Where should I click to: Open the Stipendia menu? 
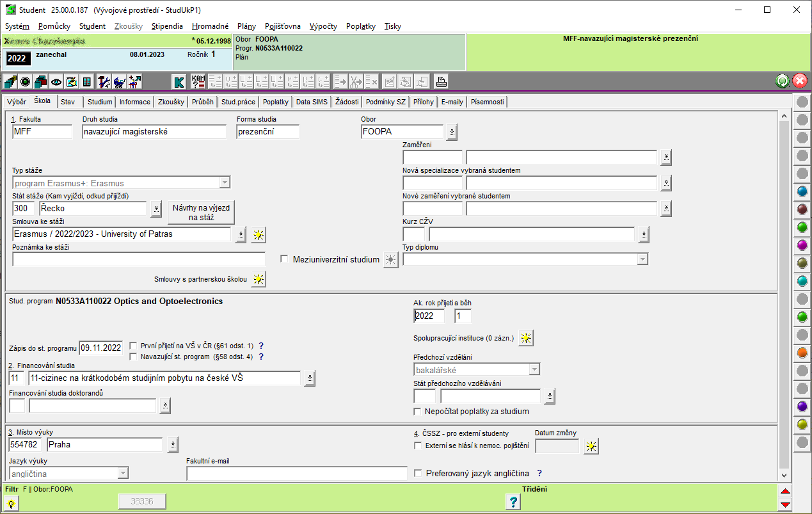click(167, 26)
